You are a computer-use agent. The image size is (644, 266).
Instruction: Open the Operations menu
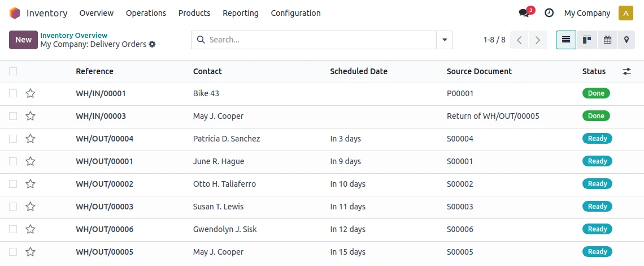[x=146, y=13]
